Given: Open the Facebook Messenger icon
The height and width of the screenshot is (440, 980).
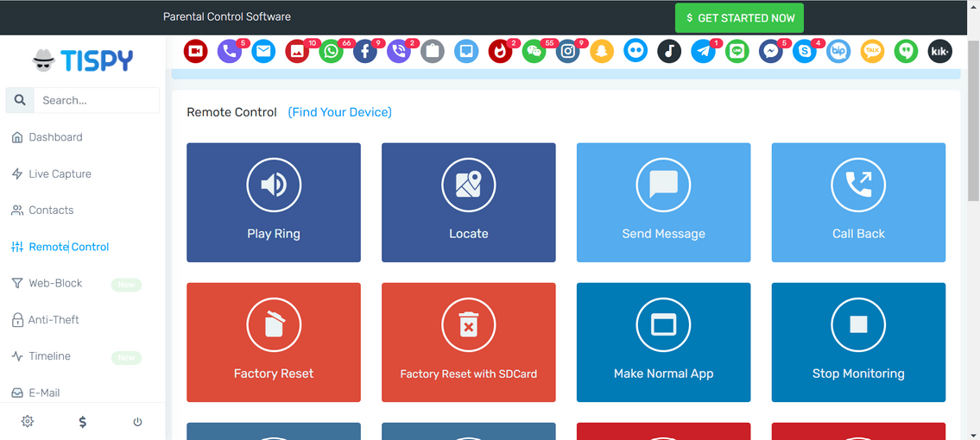Looking at the screenshot, I should coord(771,51).
